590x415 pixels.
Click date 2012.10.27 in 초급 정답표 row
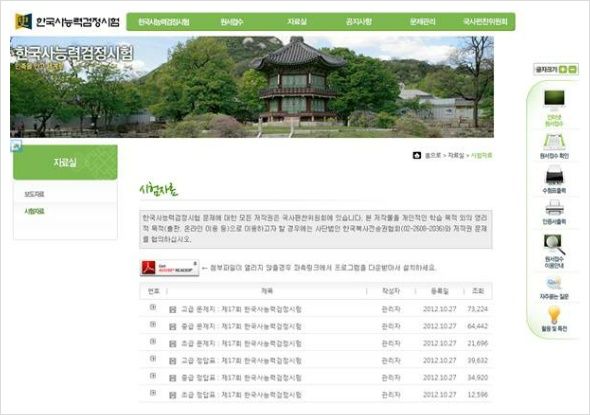point(439,395)
